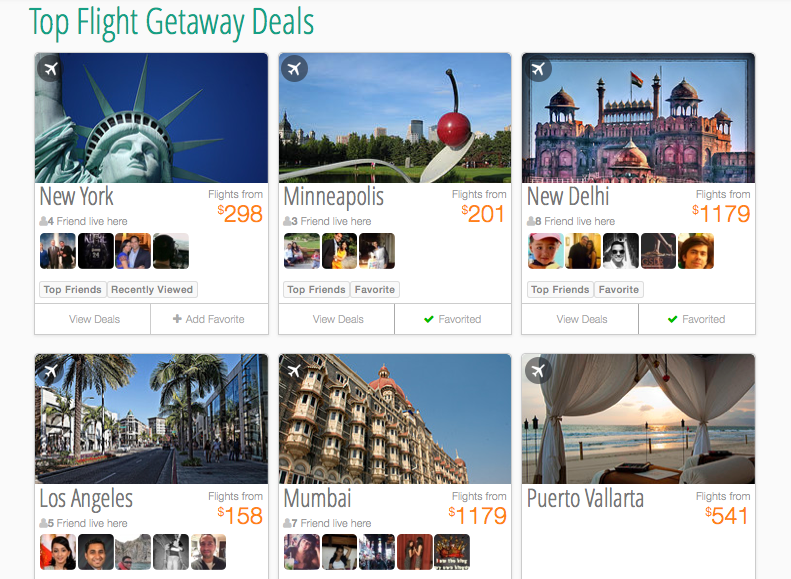Viewport: 791px width, 579px height.
Task: Click friends silhouette icon under New Delhi
Action: tap(531, 221)
